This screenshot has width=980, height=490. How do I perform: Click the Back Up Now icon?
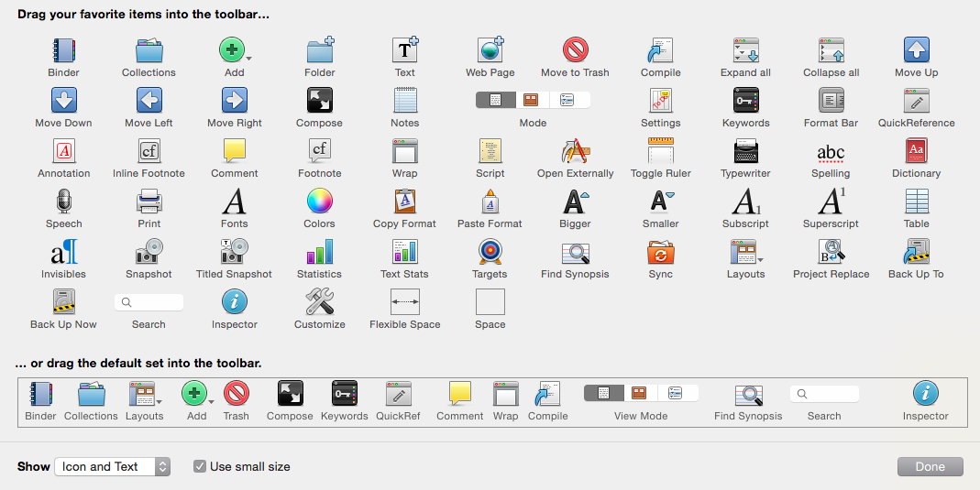pos(64,301)
